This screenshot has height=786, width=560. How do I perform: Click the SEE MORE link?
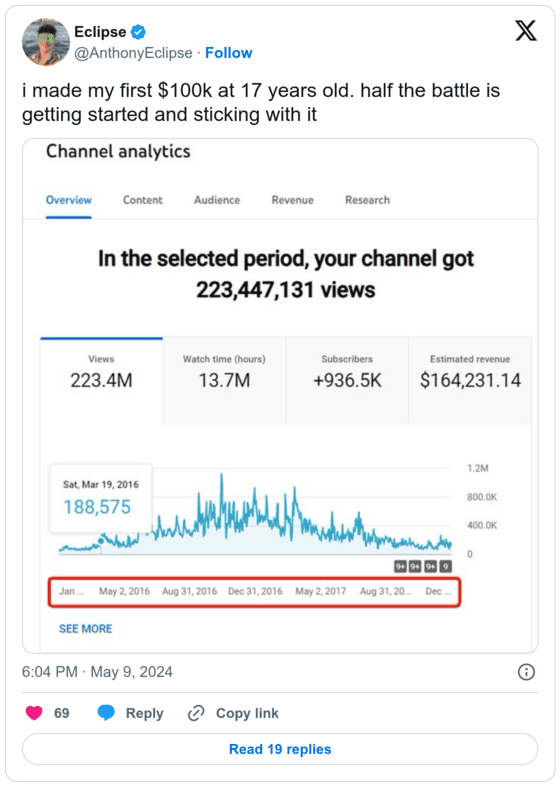(86, 629)
